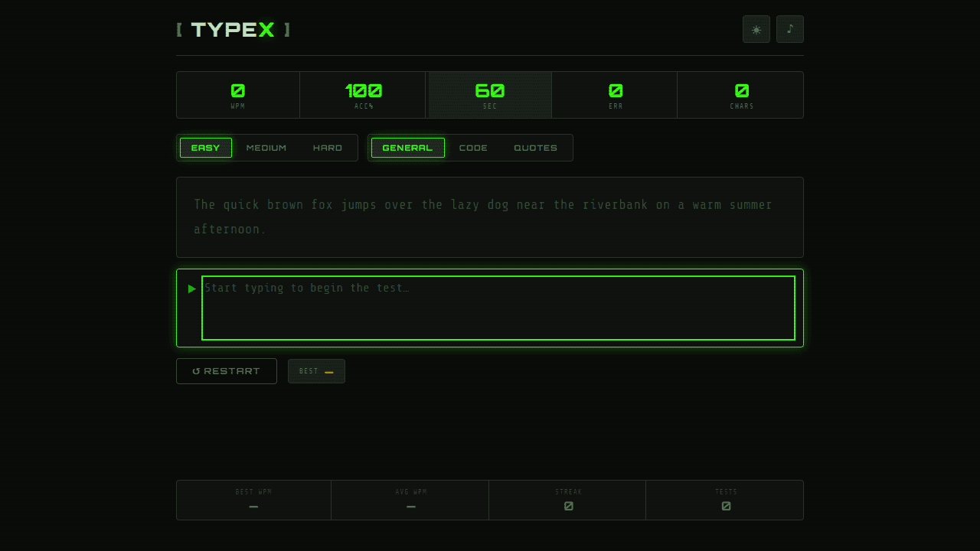Switch to the Quotes text category
This screenshot has height=551, width=980.
pos(536,148)
